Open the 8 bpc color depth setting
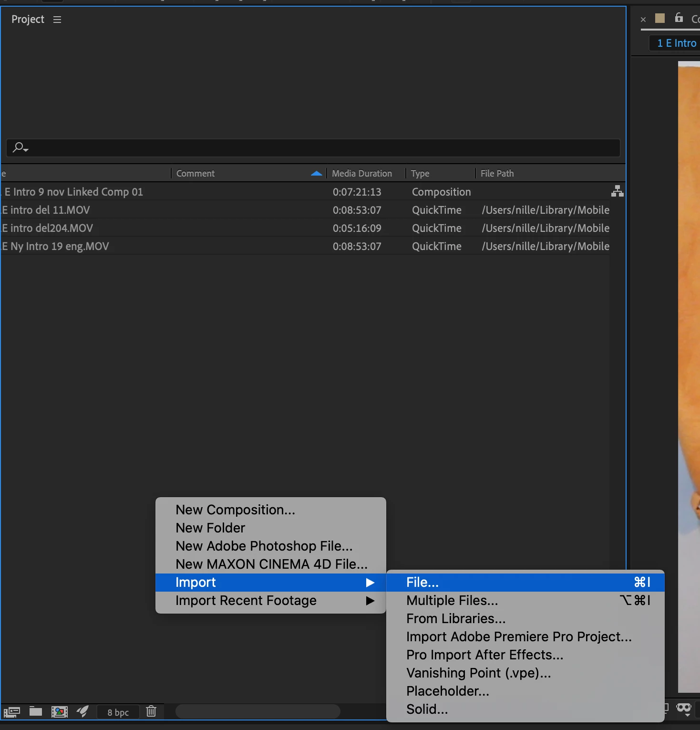This screenshot has width=700, height=730. tap(118, 712)
